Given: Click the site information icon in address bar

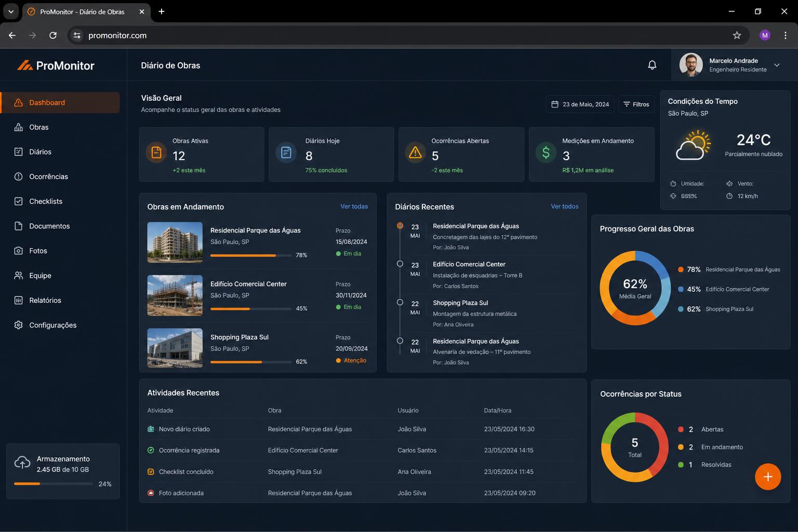Looking at the screenshot, I should 77,35.
